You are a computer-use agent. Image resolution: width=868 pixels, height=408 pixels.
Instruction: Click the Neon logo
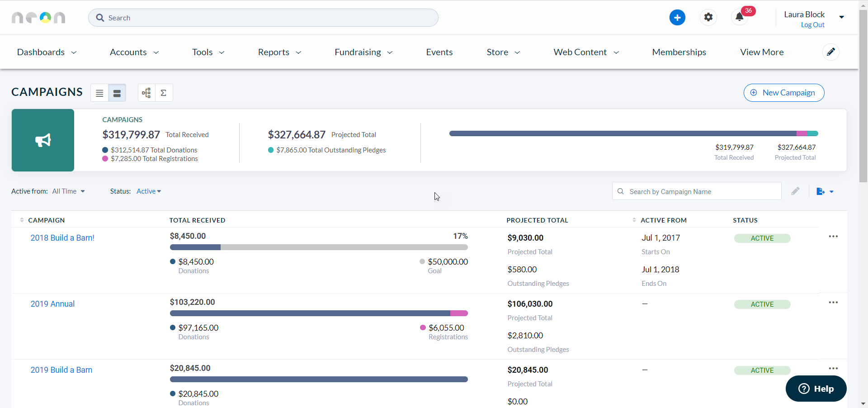[38, 18]
